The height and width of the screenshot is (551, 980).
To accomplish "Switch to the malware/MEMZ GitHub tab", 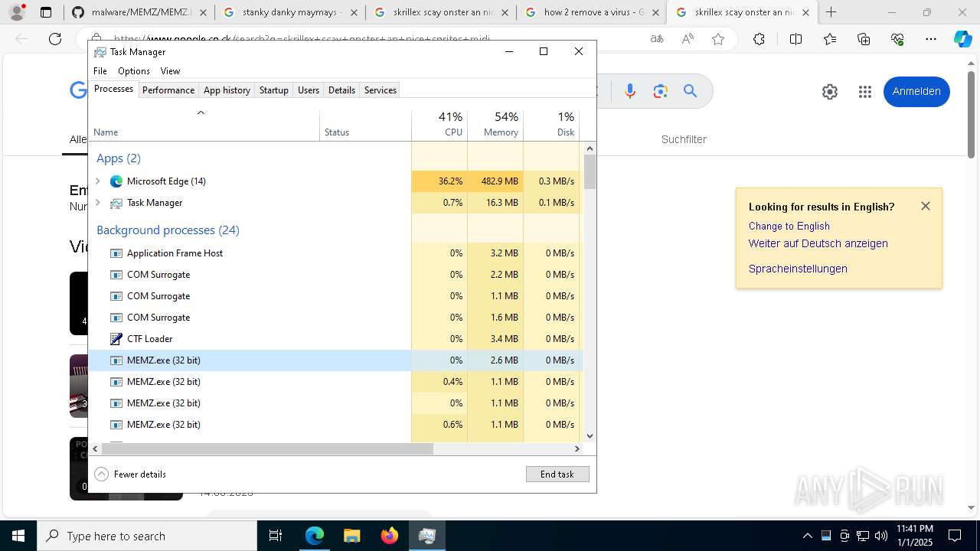I will click(x=138, y=12).
